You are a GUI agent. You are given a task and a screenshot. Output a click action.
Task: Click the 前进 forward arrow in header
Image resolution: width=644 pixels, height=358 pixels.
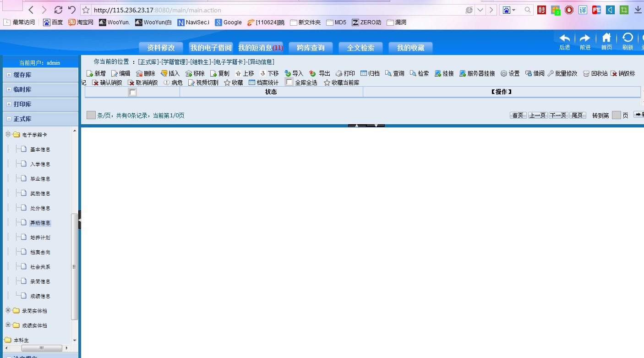pyautogui.click(x=585, y=38)
